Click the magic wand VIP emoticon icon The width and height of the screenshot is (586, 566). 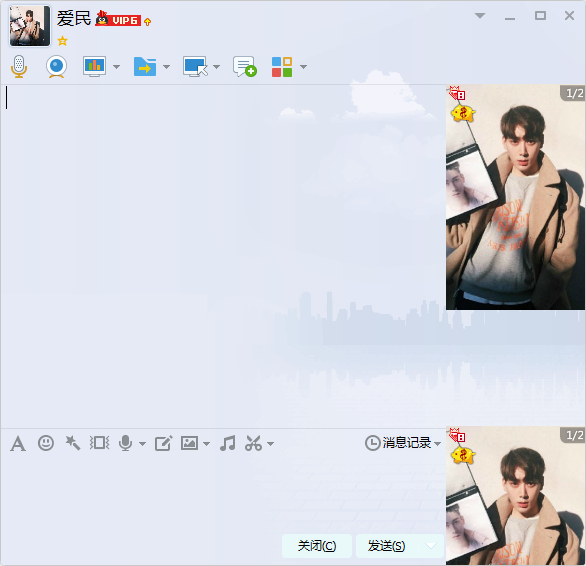click(x=73, y=443)
